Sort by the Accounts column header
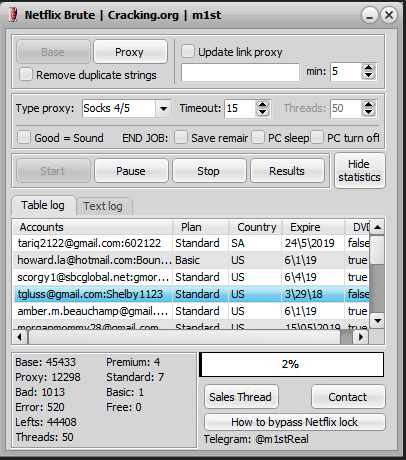 pyautogui.click(x=93, y=227)
